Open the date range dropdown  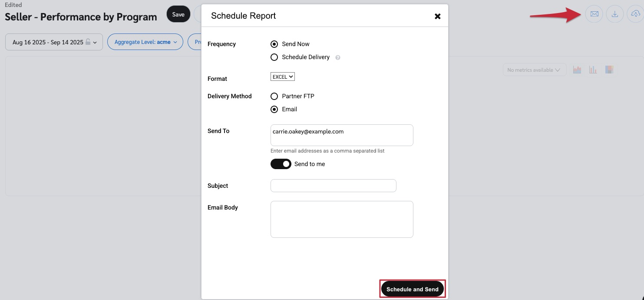pos(54,42)
